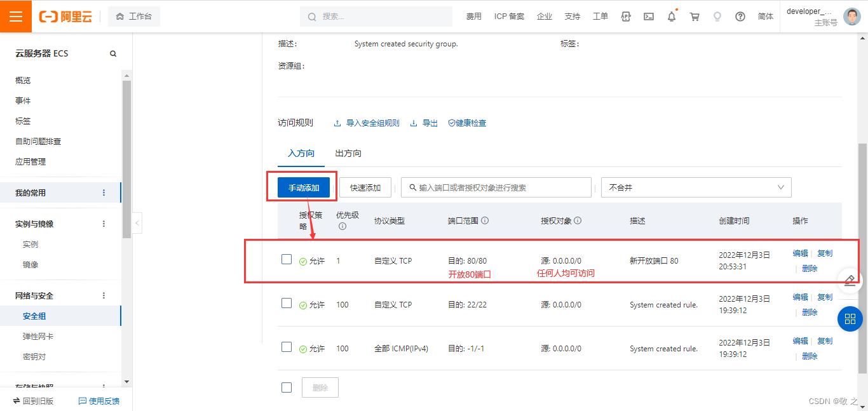
Task: Open the orange hamburger main menu
Action: click(x=16, y=17)
